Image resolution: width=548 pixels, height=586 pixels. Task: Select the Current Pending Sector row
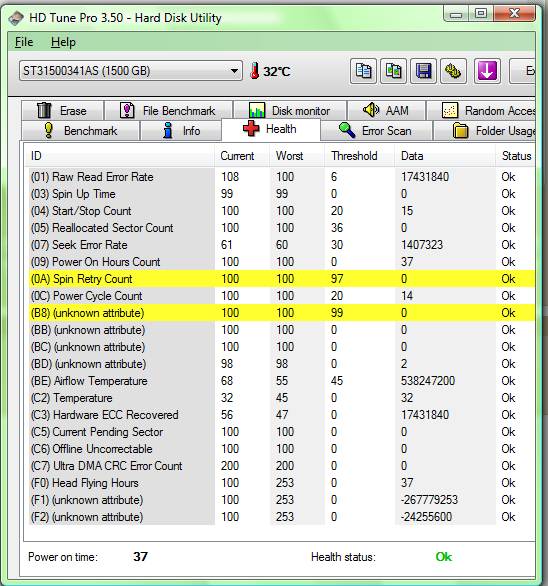[282, 432]
